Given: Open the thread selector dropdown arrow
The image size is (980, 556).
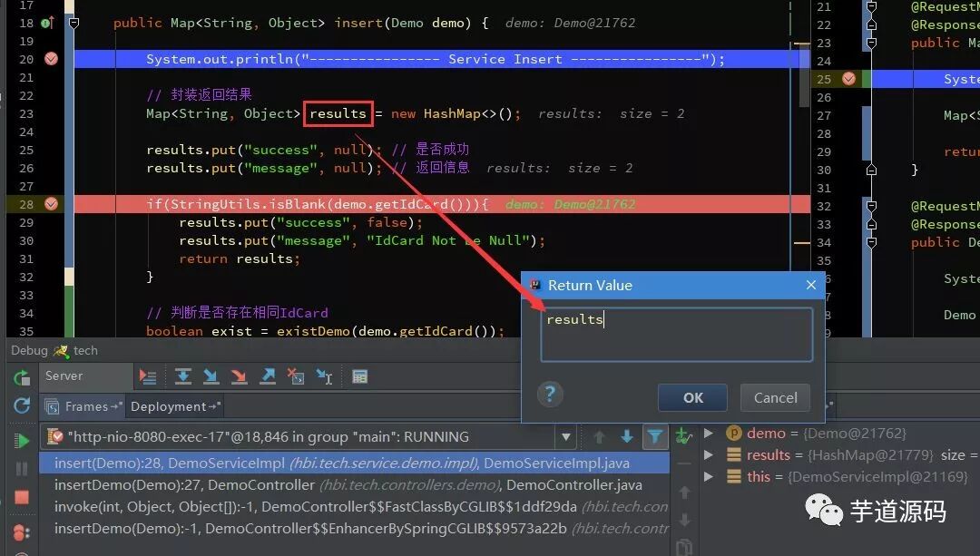Looking at the screenshot, I should (565, 436).
